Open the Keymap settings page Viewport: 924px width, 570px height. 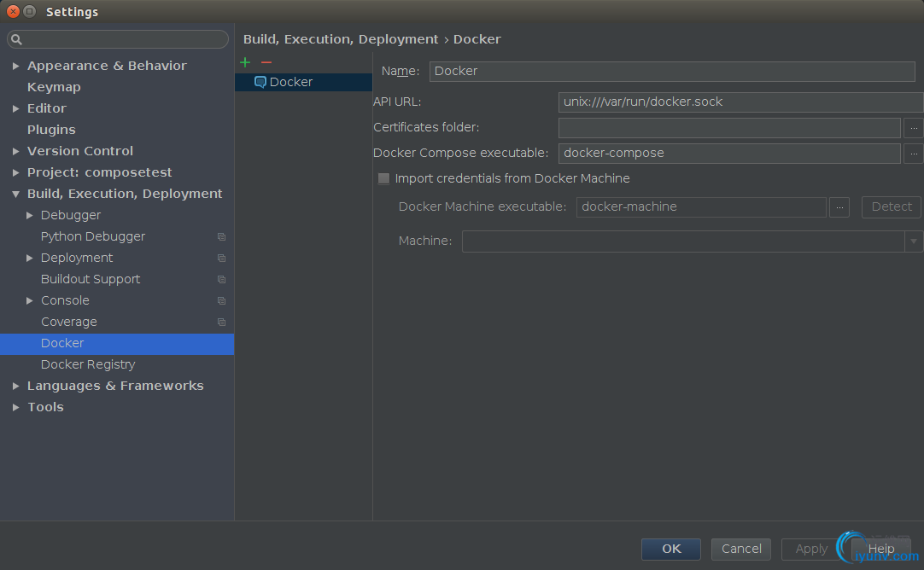click(54, 87)
